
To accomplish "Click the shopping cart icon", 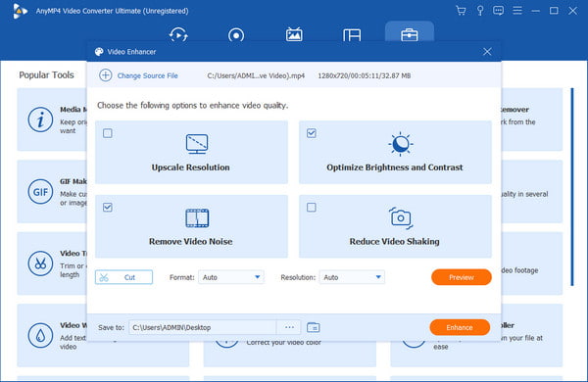I will click(x=461, y=11).
